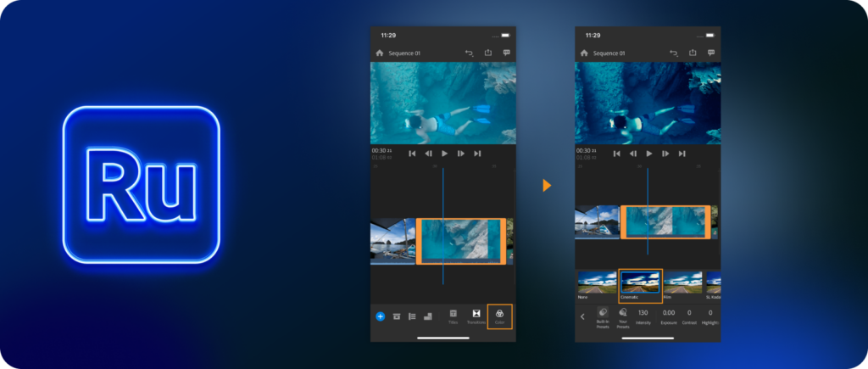Tap the 00:30 timecode on the left phone

coord(382,151)
